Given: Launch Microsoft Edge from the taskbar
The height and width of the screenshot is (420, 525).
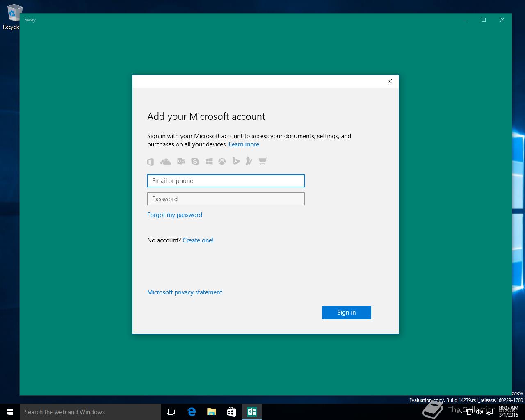Looking at the screenshot, I should tap(191, 412).
